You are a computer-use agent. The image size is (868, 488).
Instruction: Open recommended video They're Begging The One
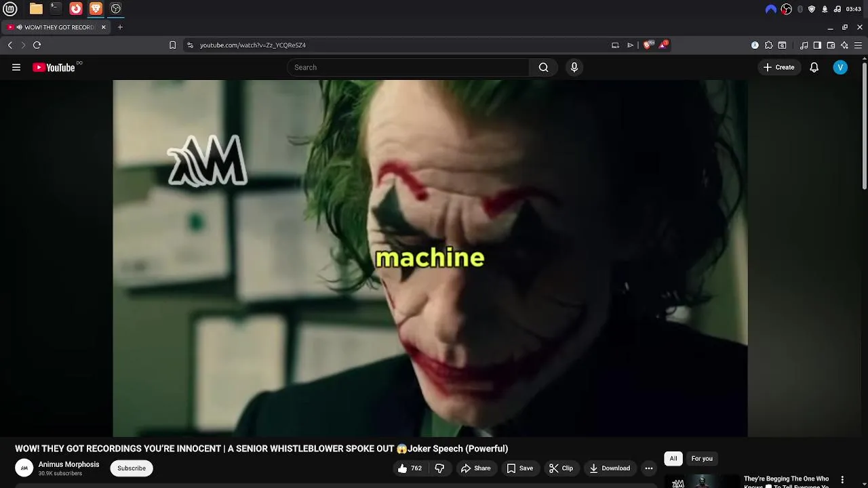coord(786,482)
